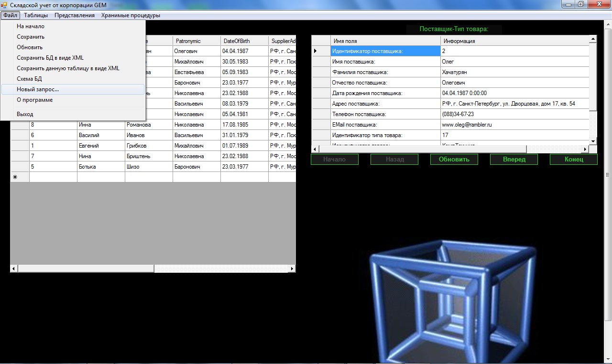Click 'Схема БД' menu entry
The width and height of the screenshot is (612, 364).
tap(29, 79)
